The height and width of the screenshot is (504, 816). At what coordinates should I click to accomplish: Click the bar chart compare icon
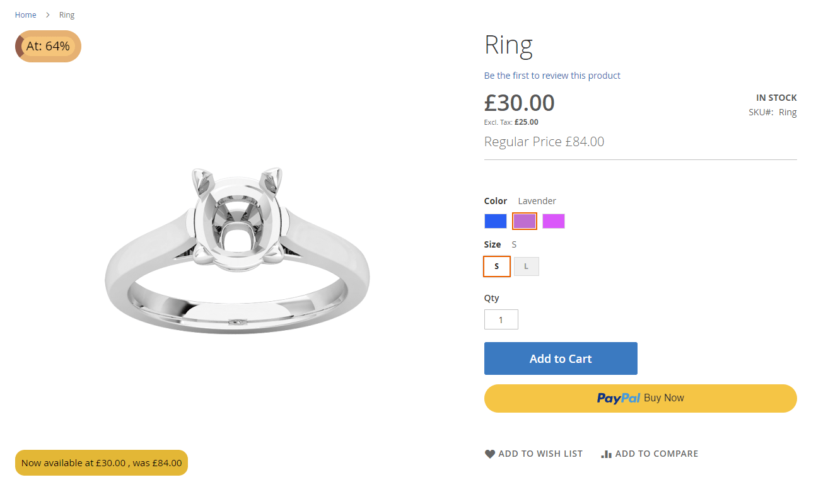[x=607, y=454]
